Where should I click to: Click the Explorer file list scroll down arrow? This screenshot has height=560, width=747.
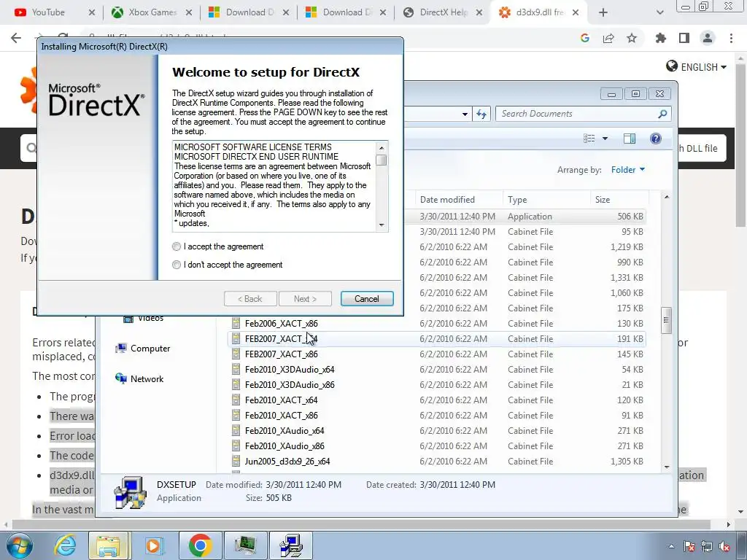[667, 467]
